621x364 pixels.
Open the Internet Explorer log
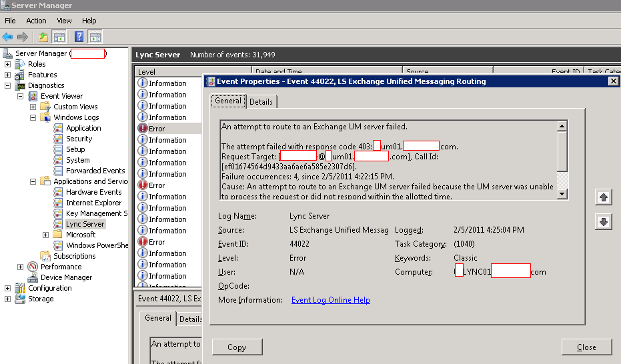tap(94, 203)
